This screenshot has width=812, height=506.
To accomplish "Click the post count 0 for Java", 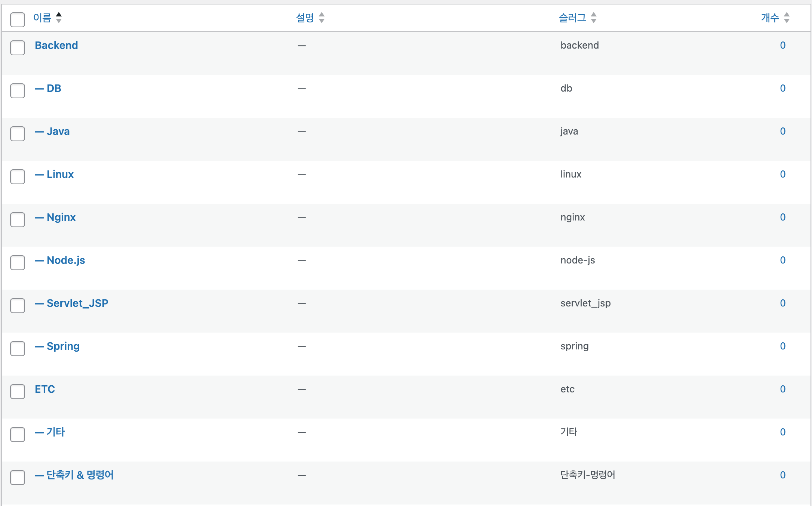I will click(x=783, y=131).
